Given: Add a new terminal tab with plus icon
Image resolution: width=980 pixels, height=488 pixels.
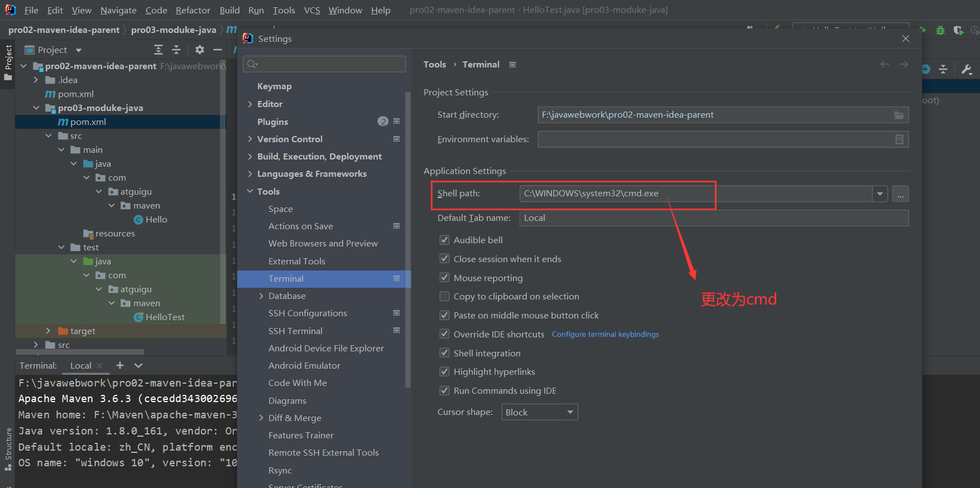Looking at the screenshot, I should 119,365.
